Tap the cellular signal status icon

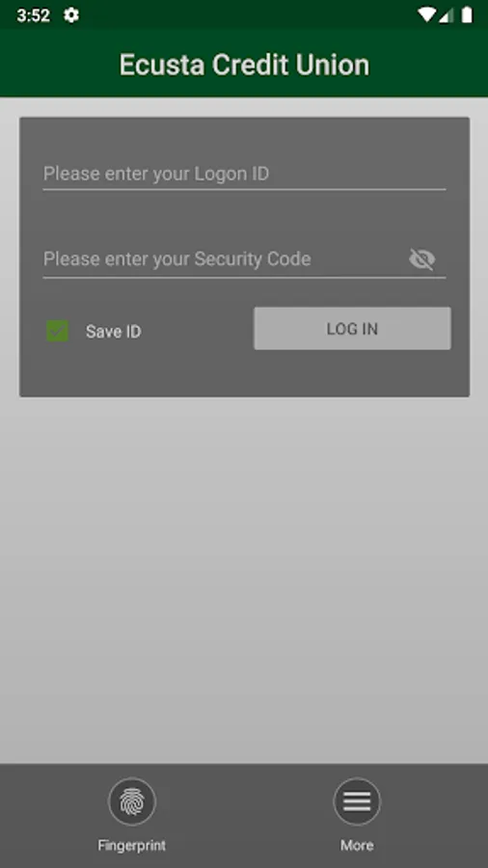(x=446, y=14)
